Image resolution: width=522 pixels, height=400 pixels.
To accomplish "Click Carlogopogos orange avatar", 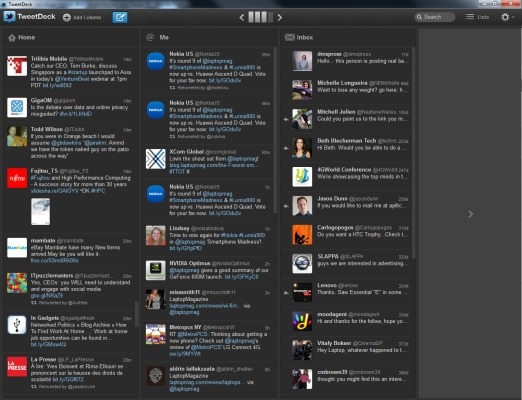I will pyautogui.click(x=302, y=235).
